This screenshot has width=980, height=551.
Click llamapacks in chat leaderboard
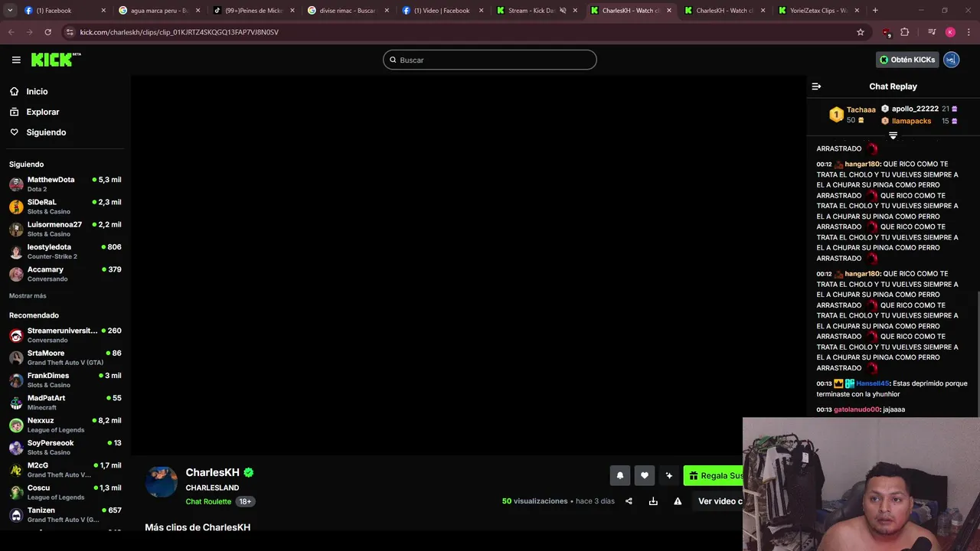(x=911, y=121)
